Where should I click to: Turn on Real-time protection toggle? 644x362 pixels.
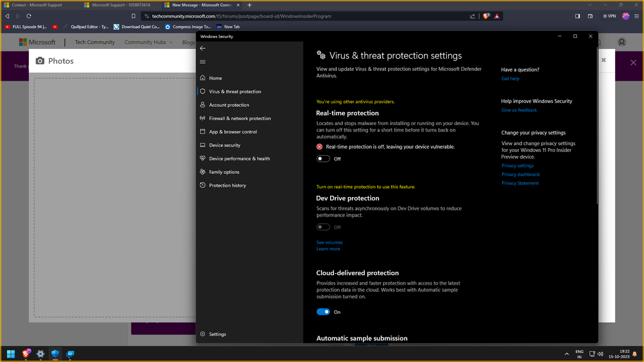(323, 159)
